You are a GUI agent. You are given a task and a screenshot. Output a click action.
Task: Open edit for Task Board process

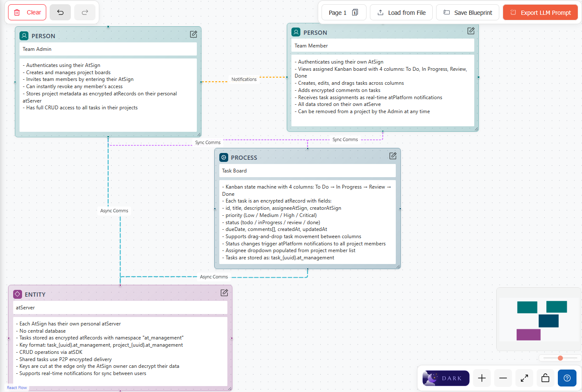pos(393,156)
